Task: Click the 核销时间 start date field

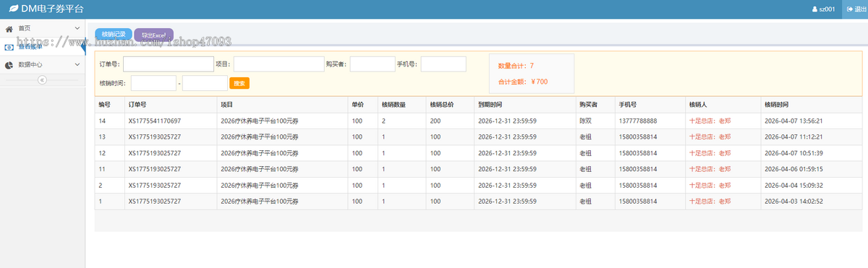Action: click(x=153, y=83)
